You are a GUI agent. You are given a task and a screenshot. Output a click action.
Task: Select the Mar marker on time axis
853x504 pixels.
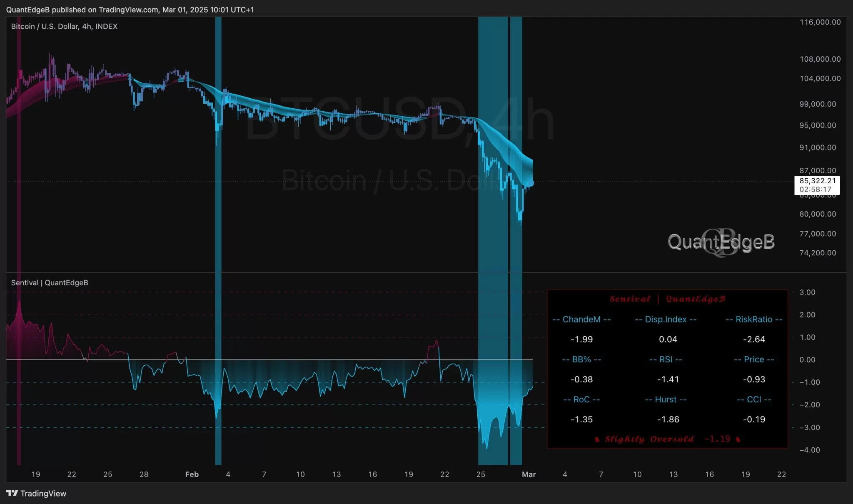(529, 474)
